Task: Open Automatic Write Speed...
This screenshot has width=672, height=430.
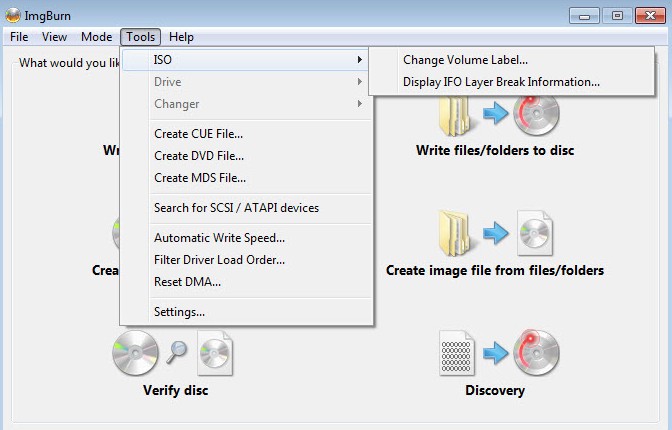Action: tap(219, 238)
